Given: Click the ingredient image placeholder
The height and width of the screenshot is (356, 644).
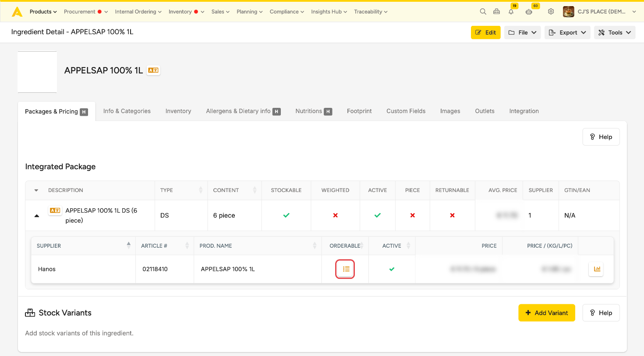Looking at the screenshot, I should [37, 72].
